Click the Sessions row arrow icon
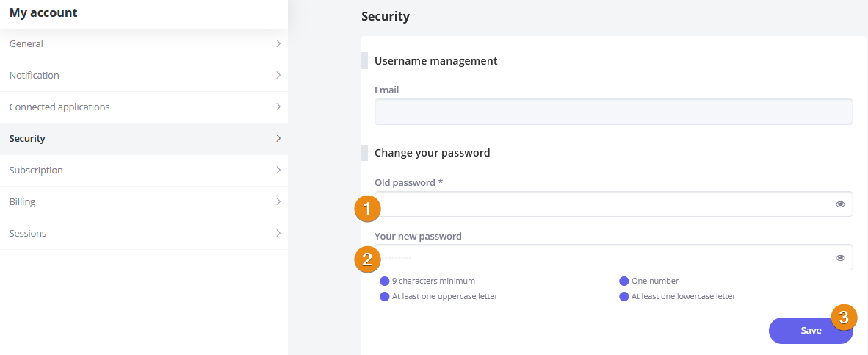The height and width of the screenshot is (355, 868). coord(278,234)
